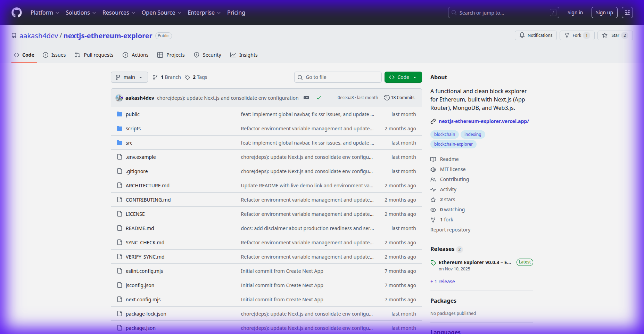
Task: Switch to the Pull requests tab
Action: click(94, 55)
